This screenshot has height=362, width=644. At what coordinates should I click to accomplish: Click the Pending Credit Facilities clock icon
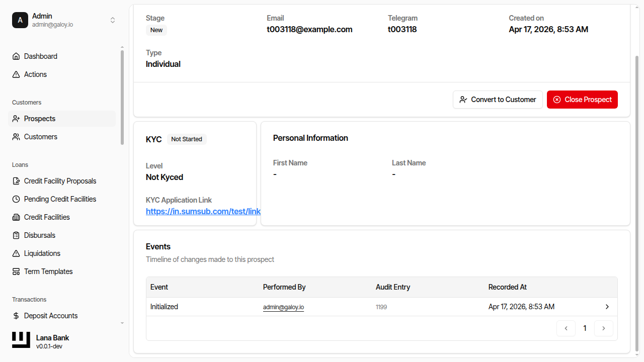tap(16, 199)
